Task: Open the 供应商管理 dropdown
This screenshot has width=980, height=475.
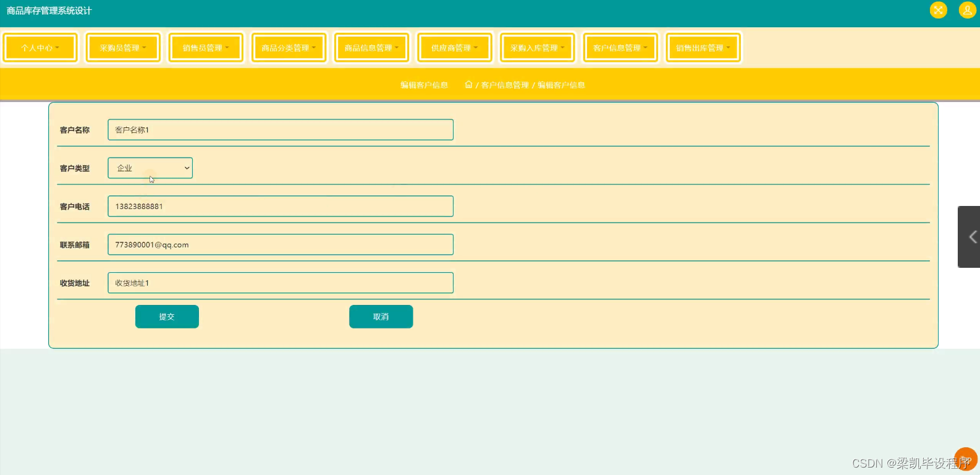Action: (x=454, y=48)
